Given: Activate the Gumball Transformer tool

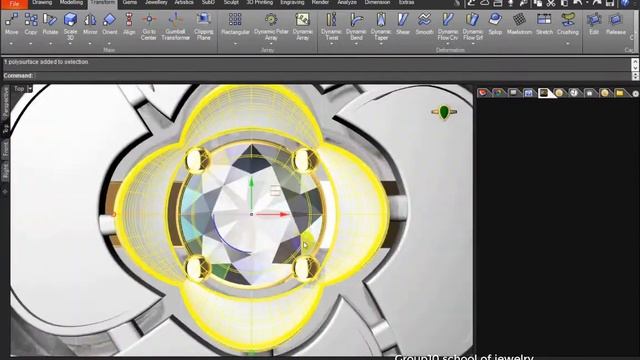Looking at the screenshot, I should pos(176,26).
